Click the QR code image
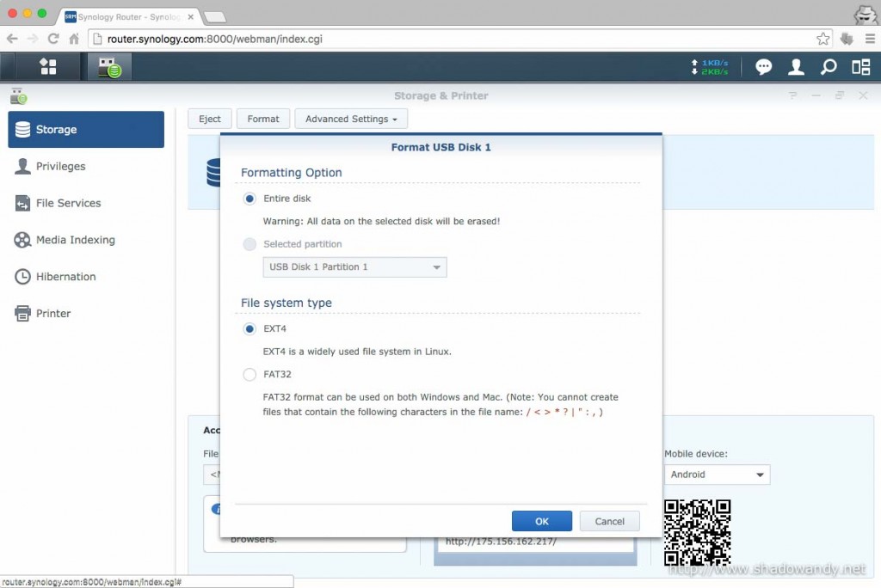 tap(697, 532)
